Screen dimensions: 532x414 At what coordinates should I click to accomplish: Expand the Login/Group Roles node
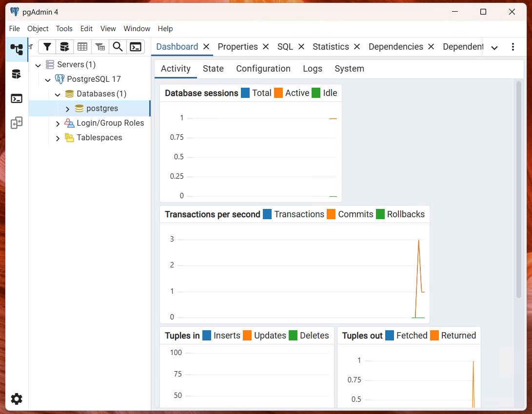[58, 124]
